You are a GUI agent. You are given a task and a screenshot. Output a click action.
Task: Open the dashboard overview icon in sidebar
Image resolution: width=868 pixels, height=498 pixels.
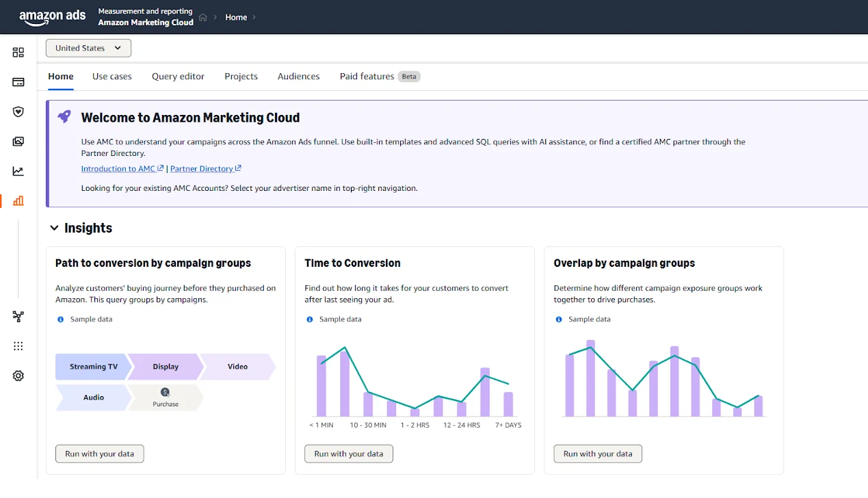pos(18,52)
